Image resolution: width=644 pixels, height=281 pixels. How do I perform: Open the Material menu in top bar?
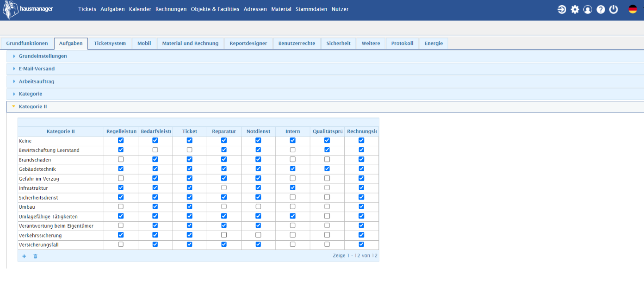[x=281, y=9]
